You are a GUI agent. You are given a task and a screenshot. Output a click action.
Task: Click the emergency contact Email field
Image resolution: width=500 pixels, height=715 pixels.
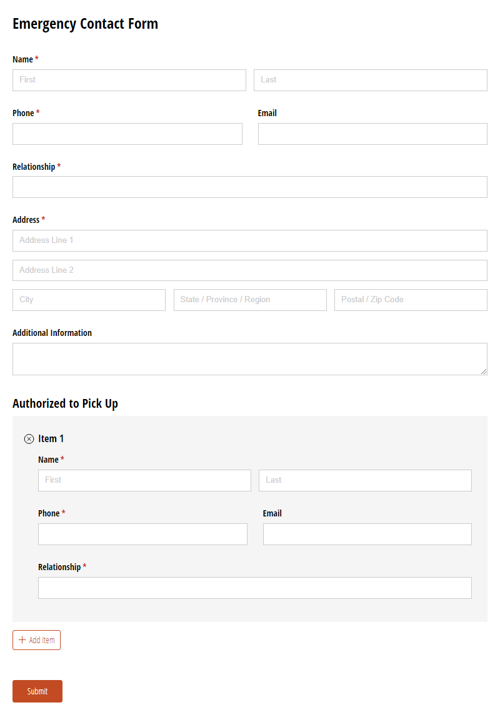coord(373,134)
